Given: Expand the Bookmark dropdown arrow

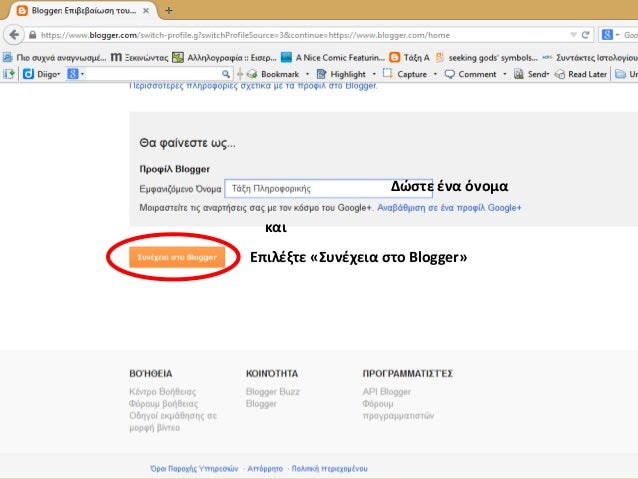Looking at the screenshot, I should 307,74.
